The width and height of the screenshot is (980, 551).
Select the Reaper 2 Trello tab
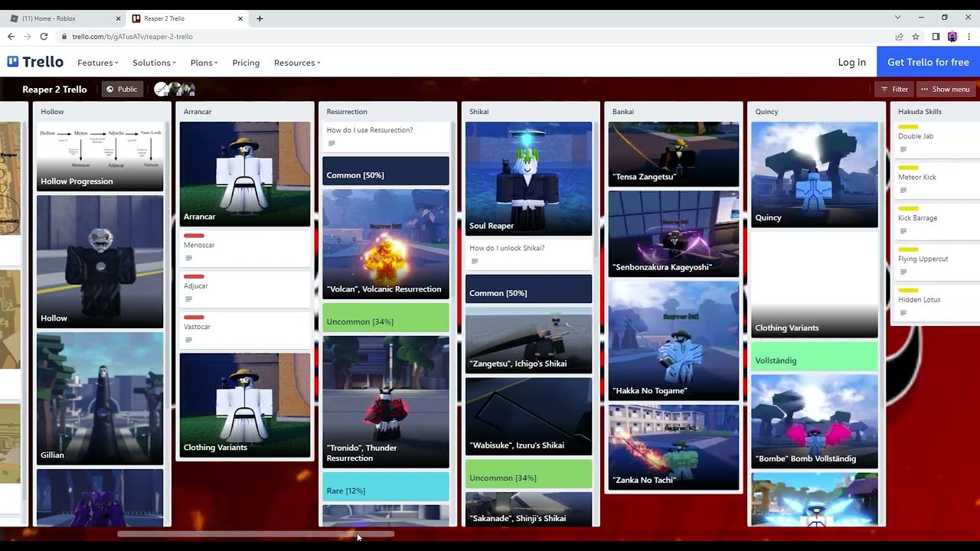[x=187, y=18]
